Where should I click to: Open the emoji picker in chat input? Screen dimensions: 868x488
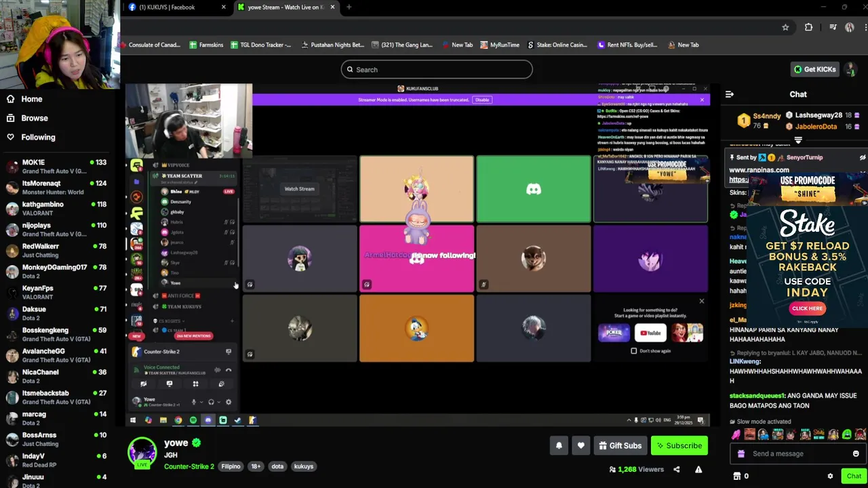tap(856, 453)
